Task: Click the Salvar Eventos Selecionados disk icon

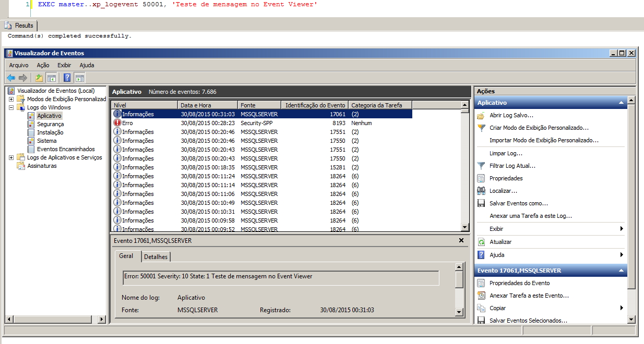Action: click(x=481, y=321)
